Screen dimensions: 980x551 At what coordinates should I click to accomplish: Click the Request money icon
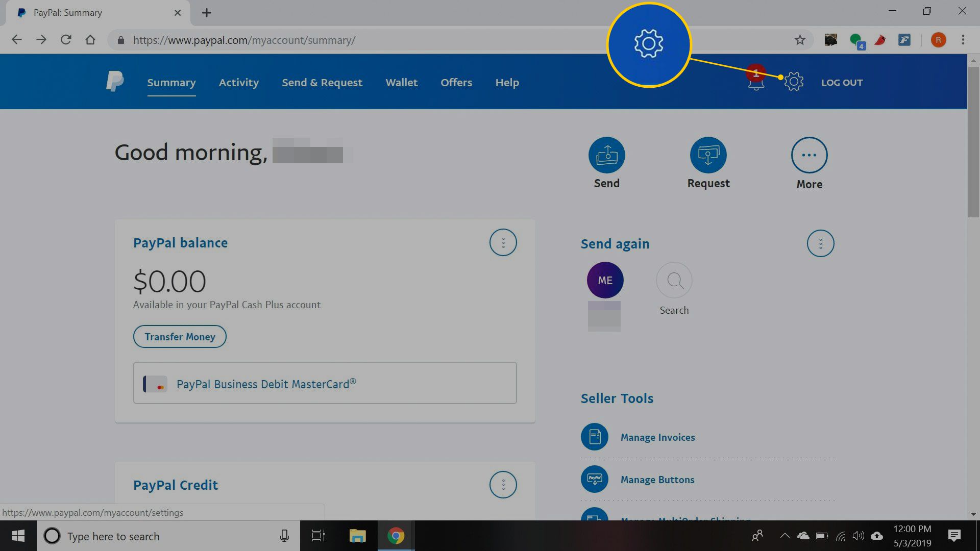[x=707, y=156]
